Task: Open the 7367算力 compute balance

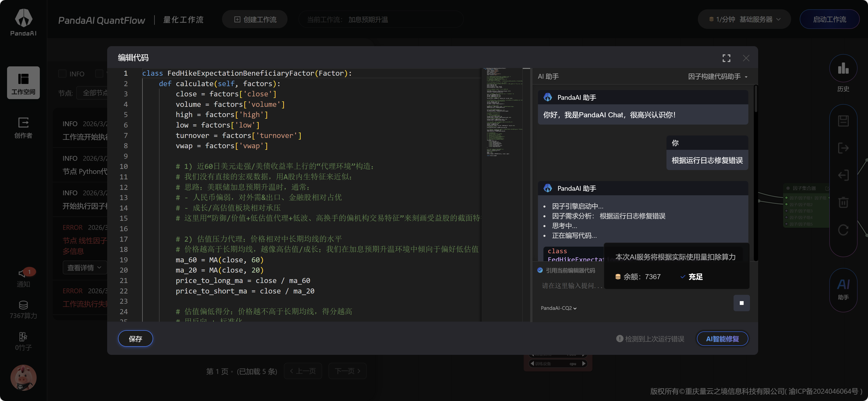Action: pos(23,309)
